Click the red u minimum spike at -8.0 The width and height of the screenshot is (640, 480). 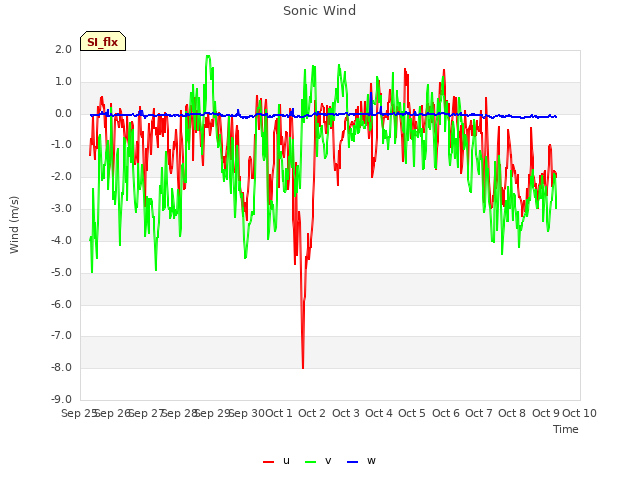click(x=303, y=367)
